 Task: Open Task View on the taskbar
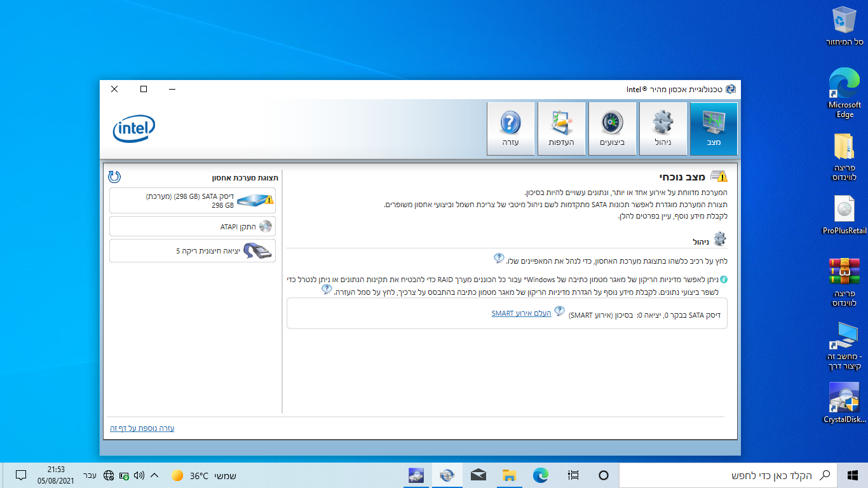[573, 475]
